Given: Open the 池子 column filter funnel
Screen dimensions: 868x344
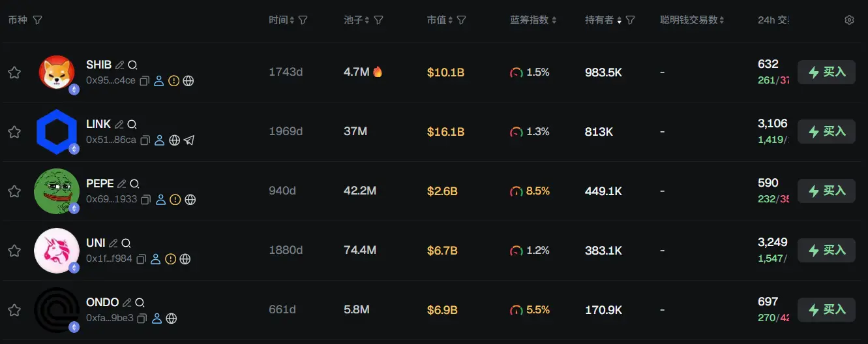Looking at the screenshot, I should [378, 20].
